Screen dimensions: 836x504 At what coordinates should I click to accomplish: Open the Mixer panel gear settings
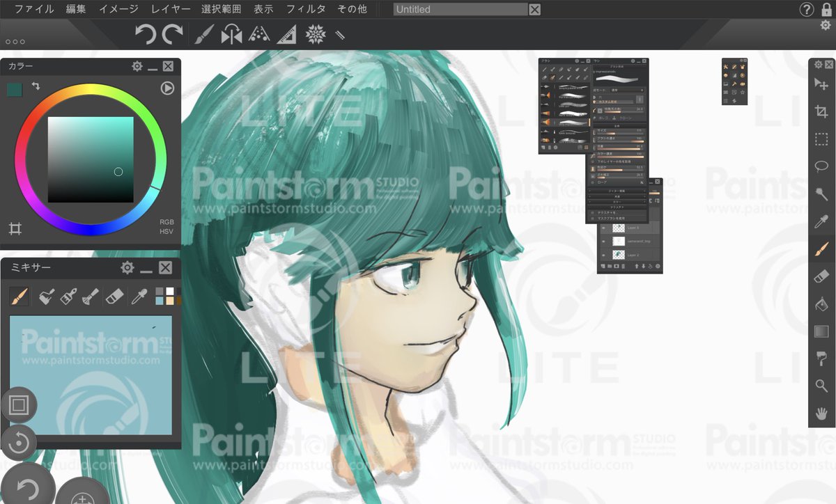point(127,268)
